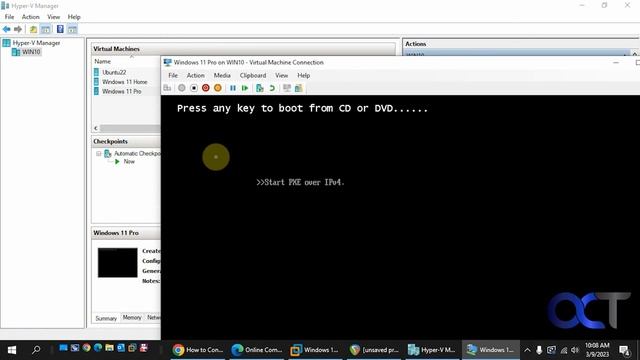Save VM state with orange icon

(x=218, y=88)
